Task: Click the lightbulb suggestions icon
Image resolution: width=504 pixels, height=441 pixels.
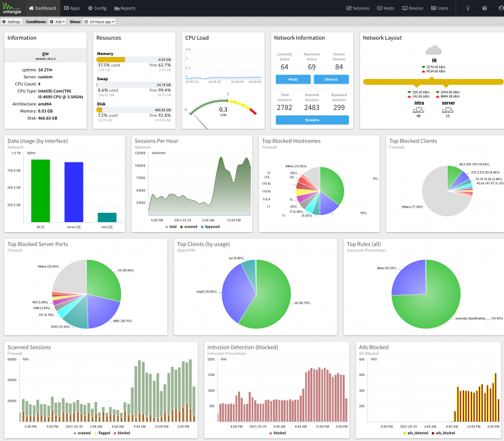Action: coord(468,9)
